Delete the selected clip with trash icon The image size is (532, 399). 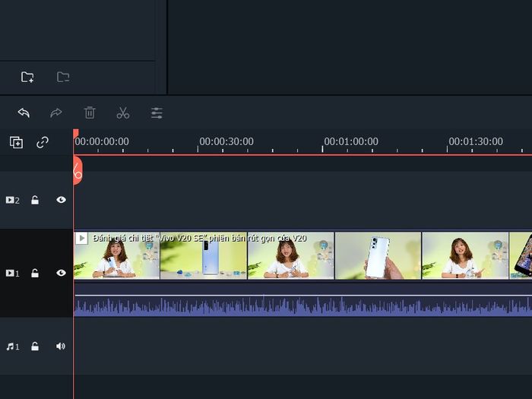[90, 112]
